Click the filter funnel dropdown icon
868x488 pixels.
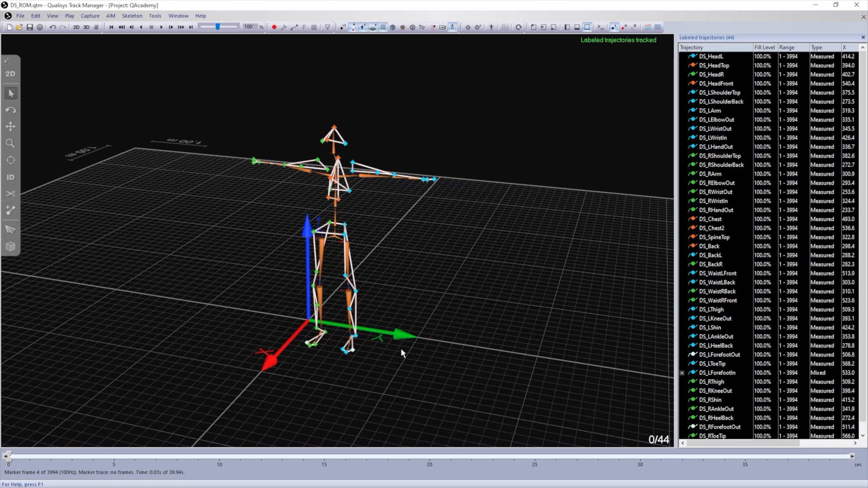pos(327,27)
